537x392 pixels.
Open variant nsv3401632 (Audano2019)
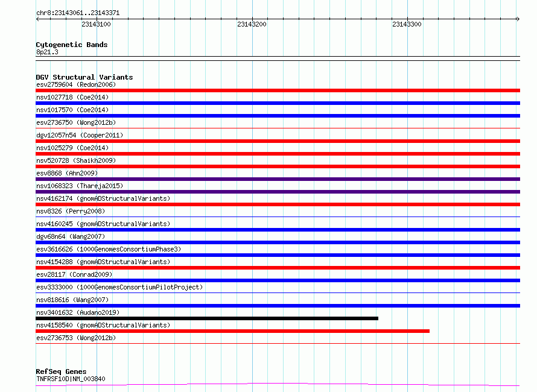(78, 312)
